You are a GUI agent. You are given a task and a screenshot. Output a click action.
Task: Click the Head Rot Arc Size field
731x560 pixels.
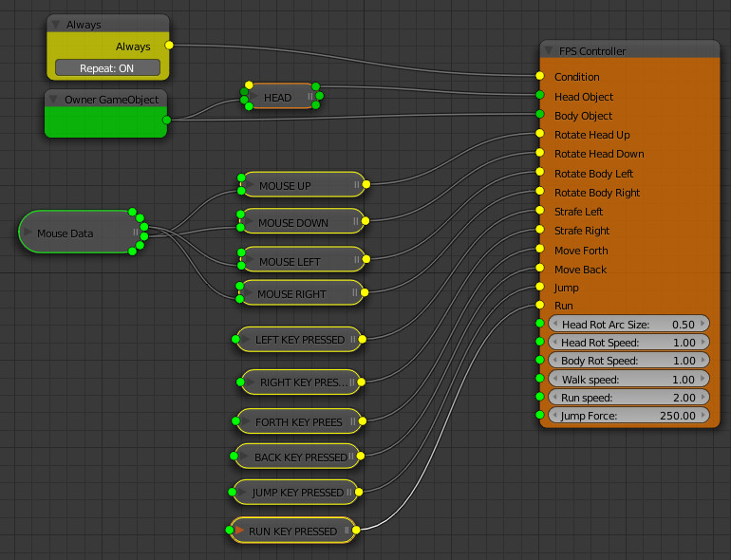628,325
